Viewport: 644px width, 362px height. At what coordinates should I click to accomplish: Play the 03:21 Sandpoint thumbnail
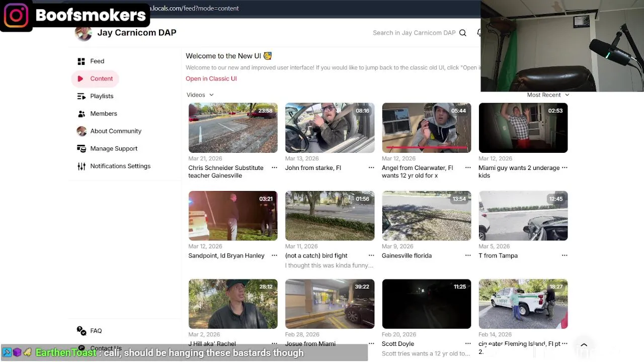[233, 216]
